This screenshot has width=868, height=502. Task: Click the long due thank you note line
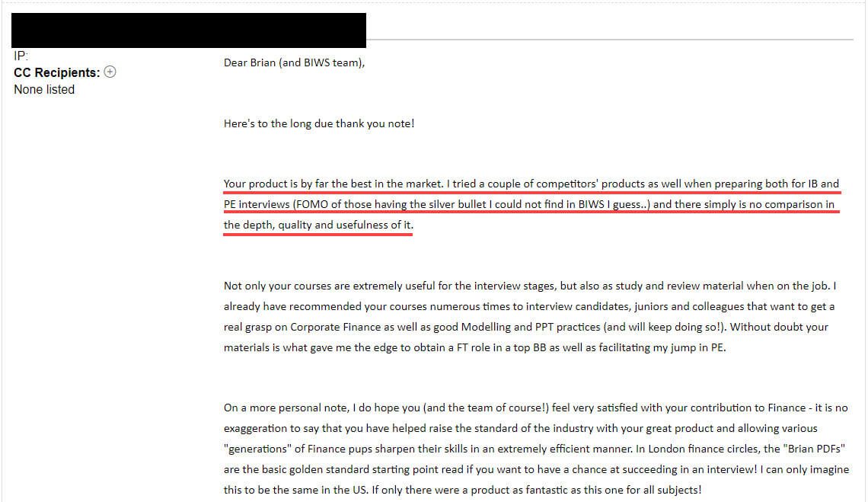319,123
